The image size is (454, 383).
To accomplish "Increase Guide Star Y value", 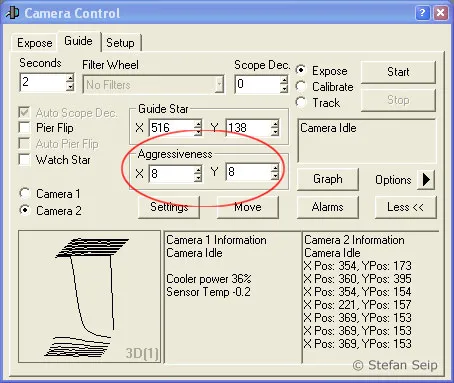I will coord(275,124).
